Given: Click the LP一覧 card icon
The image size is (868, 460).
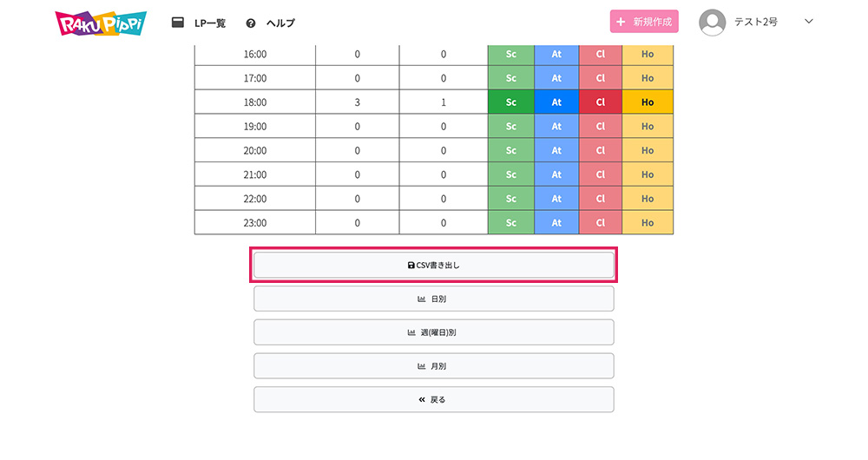Looking at the screenshot, I should pyautogui.click(x=178, y=23).
